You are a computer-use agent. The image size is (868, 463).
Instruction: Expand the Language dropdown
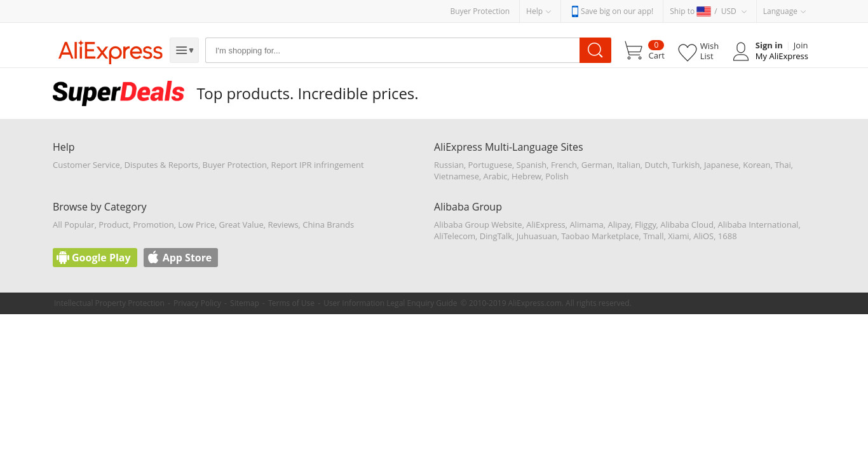click(x=784, y=11)
